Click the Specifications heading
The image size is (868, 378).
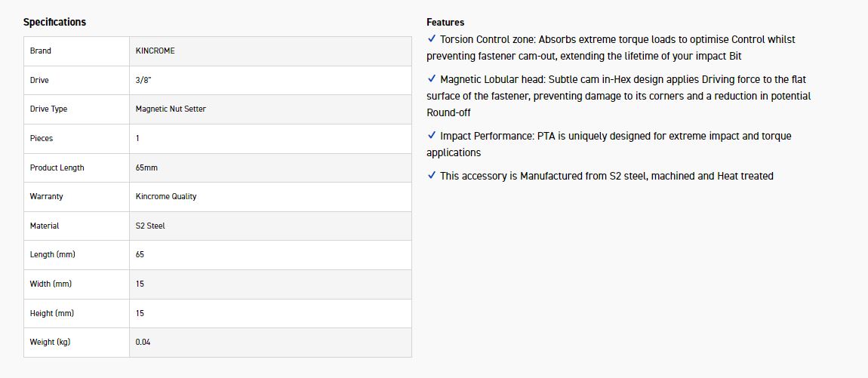tap(54, 22)
